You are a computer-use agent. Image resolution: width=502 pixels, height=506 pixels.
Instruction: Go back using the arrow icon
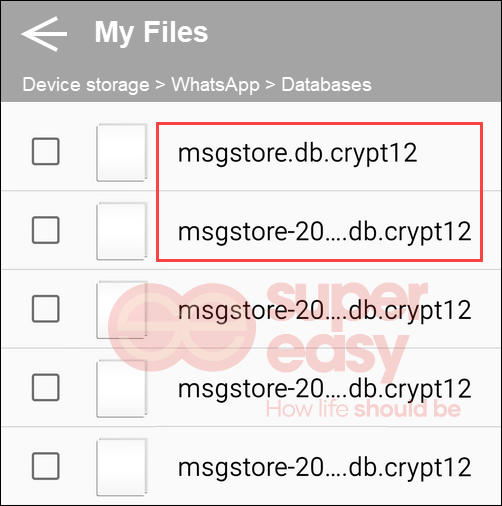(x=44, y=34)
